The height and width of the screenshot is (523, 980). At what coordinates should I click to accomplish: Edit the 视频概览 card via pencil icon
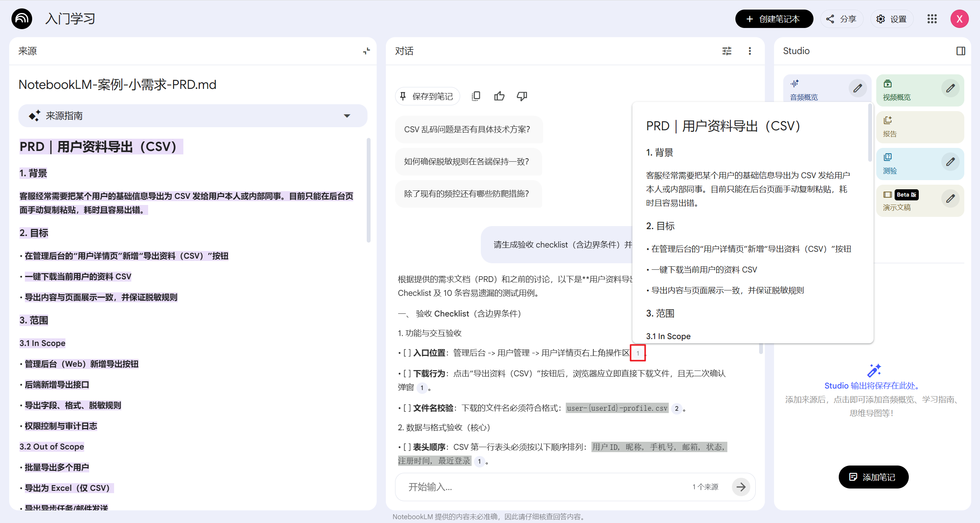tap(951, 88)
